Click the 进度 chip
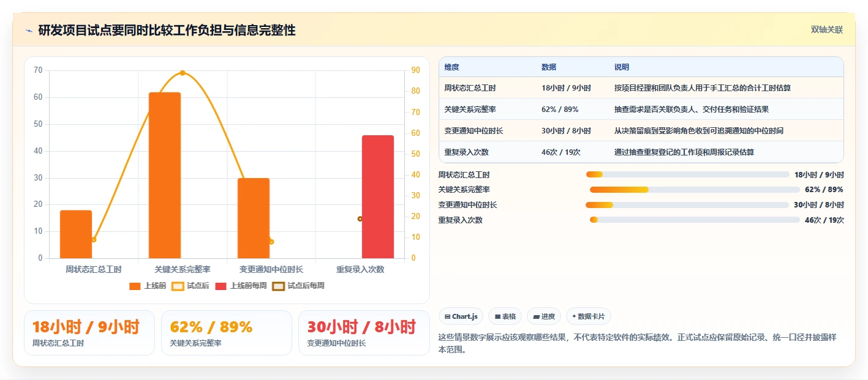This screenshot has height=380, width=868. (544, 316)
